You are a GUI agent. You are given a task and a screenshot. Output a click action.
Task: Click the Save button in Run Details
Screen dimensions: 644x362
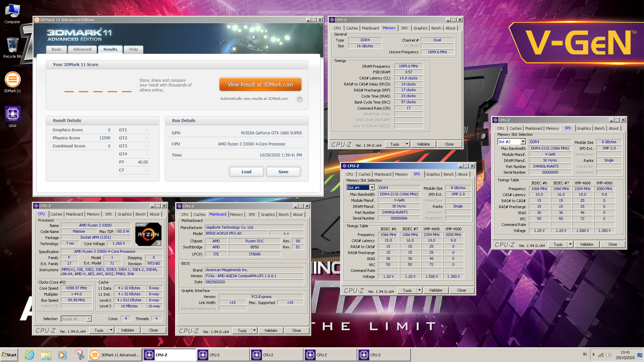point(283,172)
